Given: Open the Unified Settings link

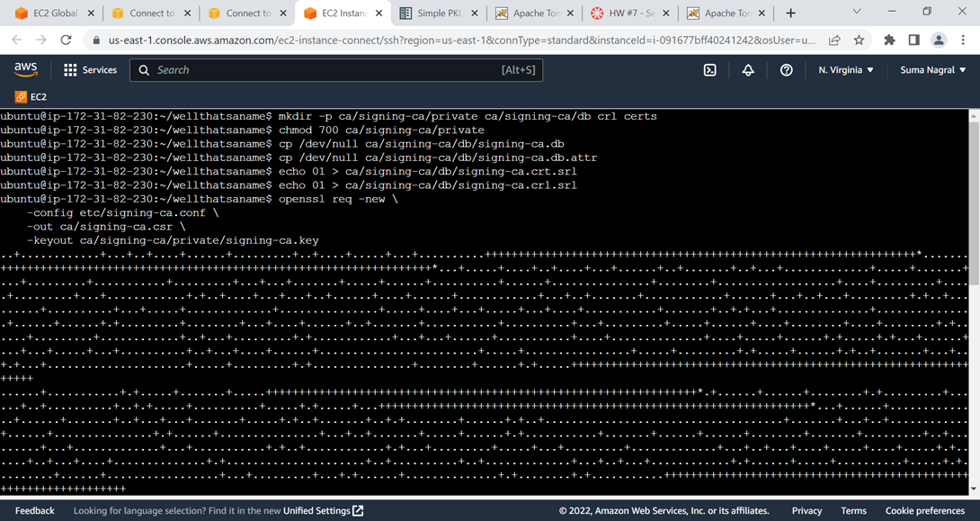Looking at the screenshot, I should (x=316, y=510).
